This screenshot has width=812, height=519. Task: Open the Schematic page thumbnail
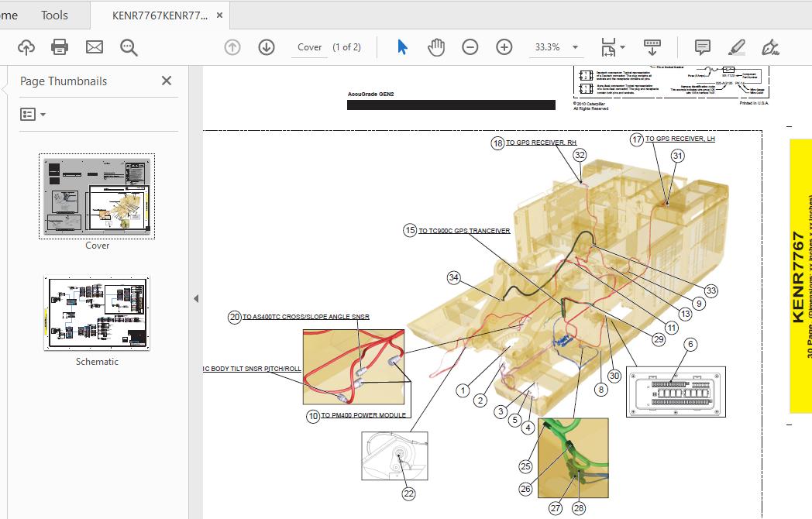(97, 314)
